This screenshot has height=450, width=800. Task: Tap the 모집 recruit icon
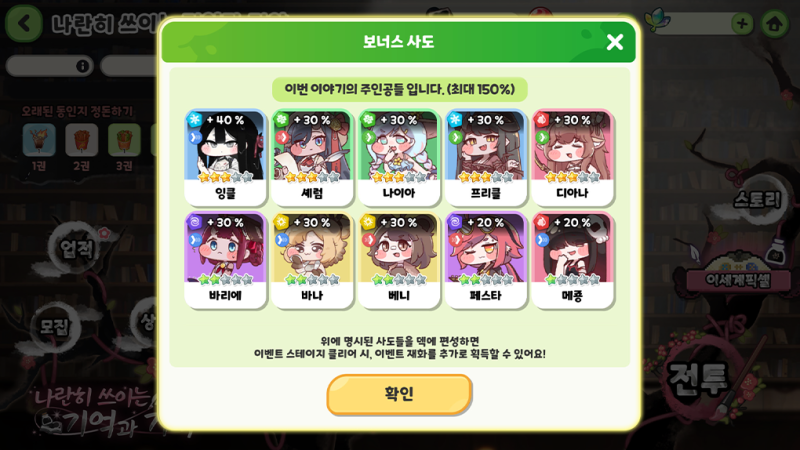(55, 327)
